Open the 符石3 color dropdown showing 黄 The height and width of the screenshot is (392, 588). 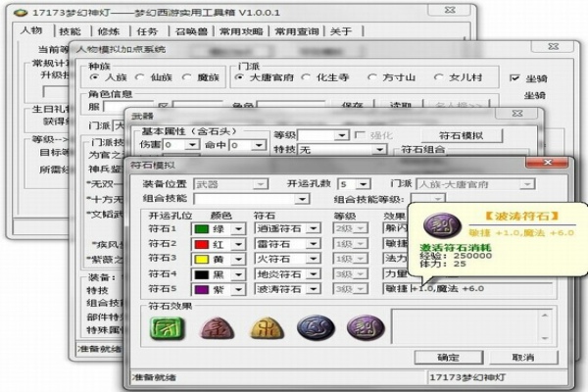[x=238, y=259]
